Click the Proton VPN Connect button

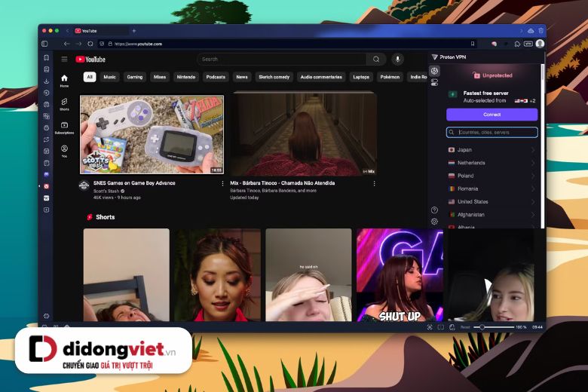(x=492, y=115)
